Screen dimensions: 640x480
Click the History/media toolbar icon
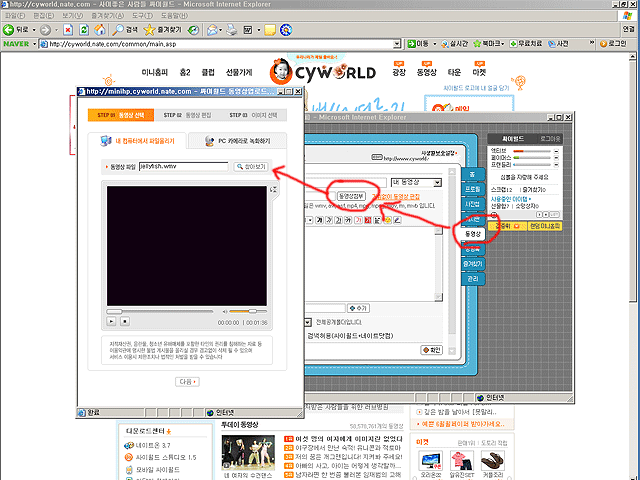point(194,30)
